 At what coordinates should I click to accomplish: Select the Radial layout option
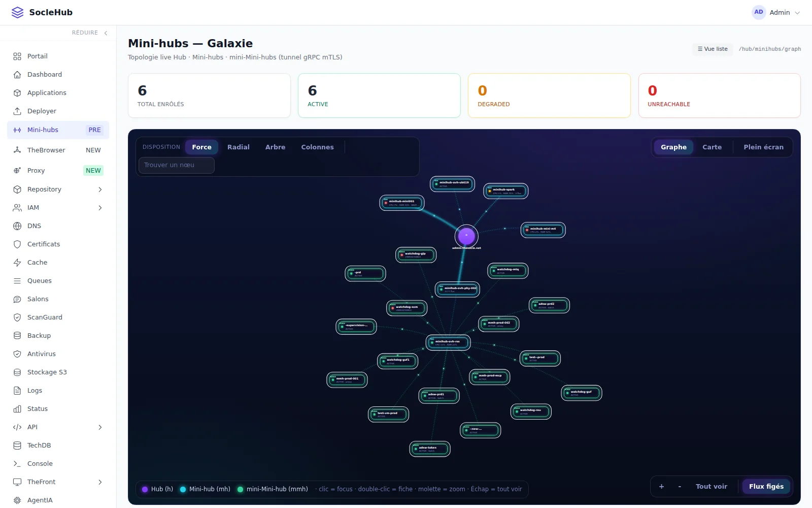(239, 147)
